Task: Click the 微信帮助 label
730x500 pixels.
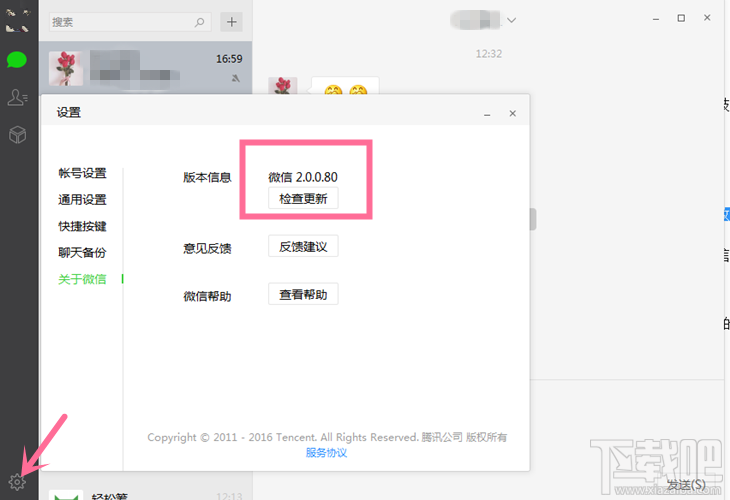Action: (207, 297)
